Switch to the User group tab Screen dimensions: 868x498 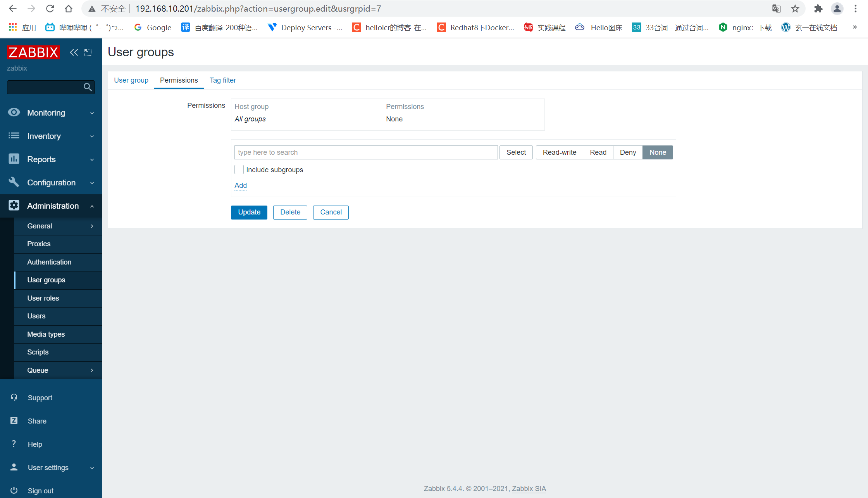click(131, 80)
